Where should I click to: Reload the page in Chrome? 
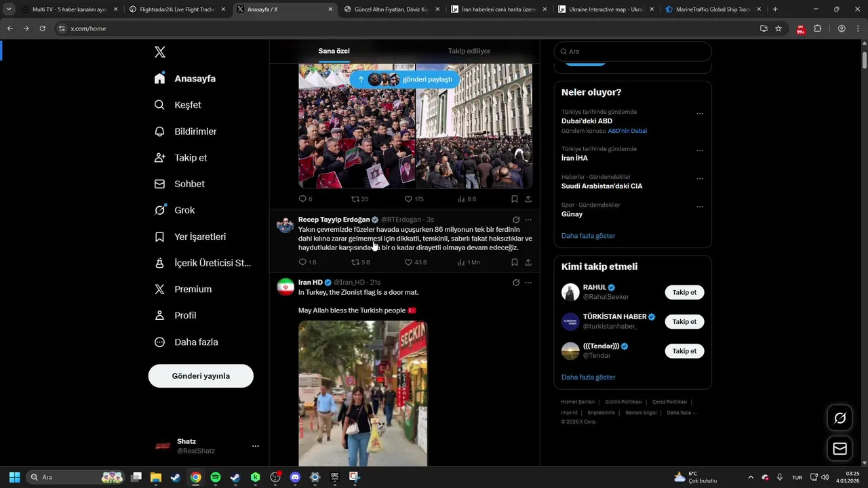click(42, 28)
